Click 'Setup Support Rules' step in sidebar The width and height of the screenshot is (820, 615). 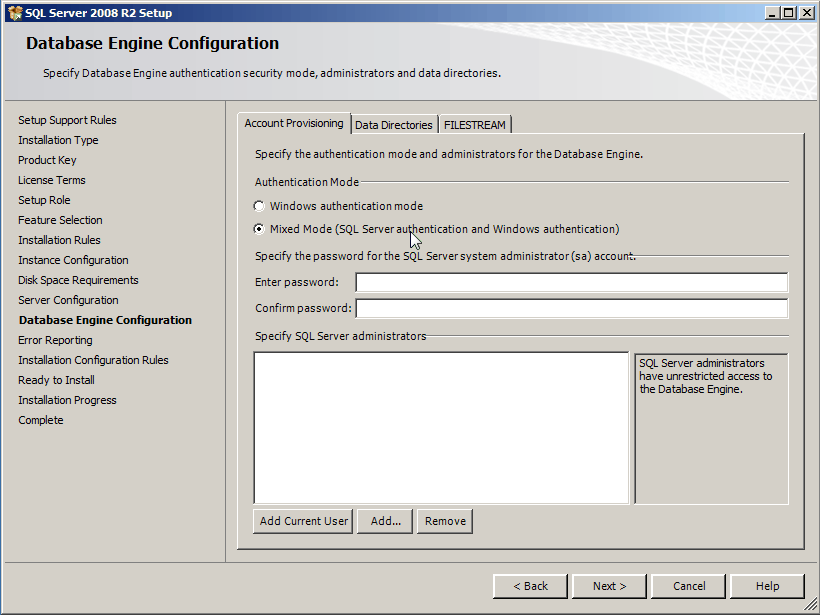click(67, 120)
